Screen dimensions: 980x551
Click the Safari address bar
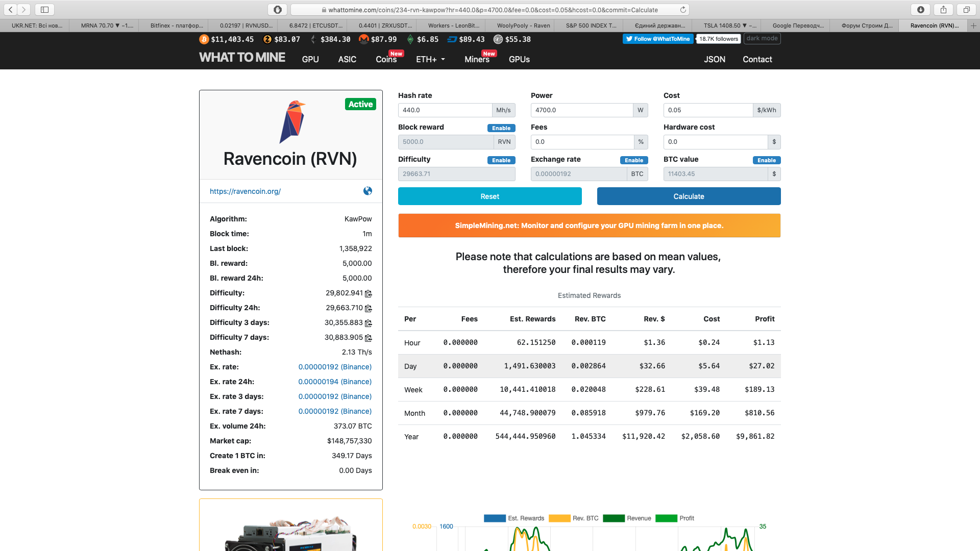[490, 10]
